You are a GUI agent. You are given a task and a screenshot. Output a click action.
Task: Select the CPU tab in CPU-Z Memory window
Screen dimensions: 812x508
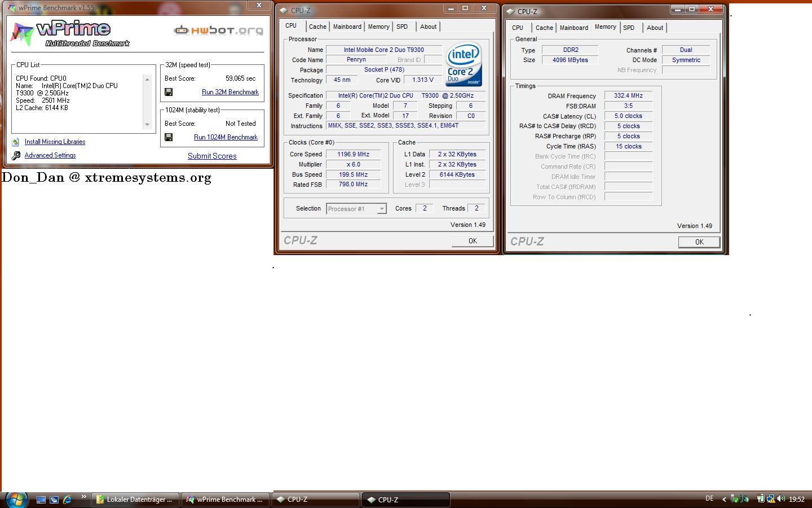[518, 28]
